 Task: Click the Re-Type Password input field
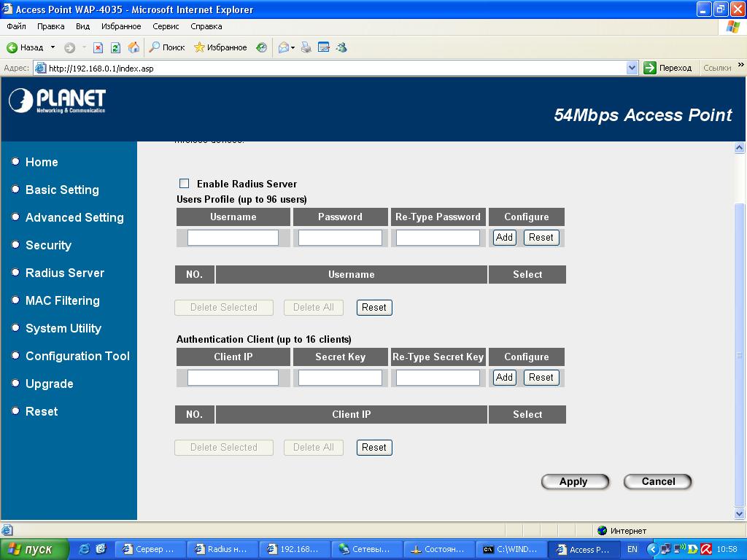[438, 237]
